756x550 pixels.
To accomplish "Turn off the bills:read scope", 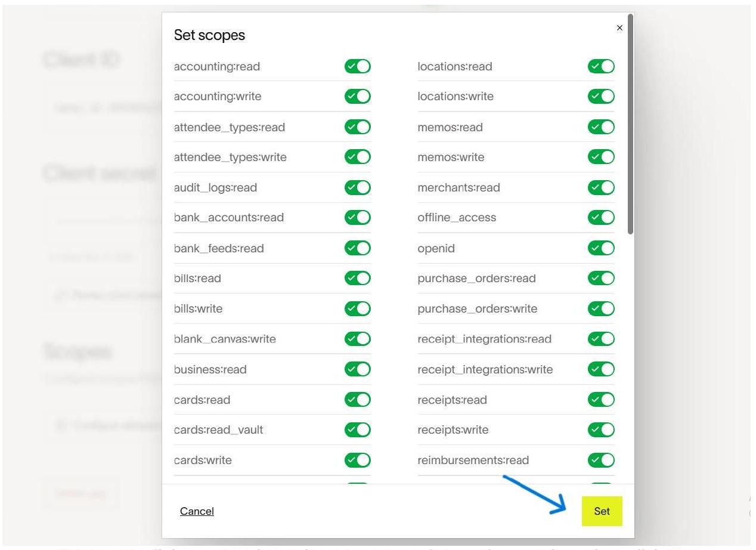I will (358, 278).
